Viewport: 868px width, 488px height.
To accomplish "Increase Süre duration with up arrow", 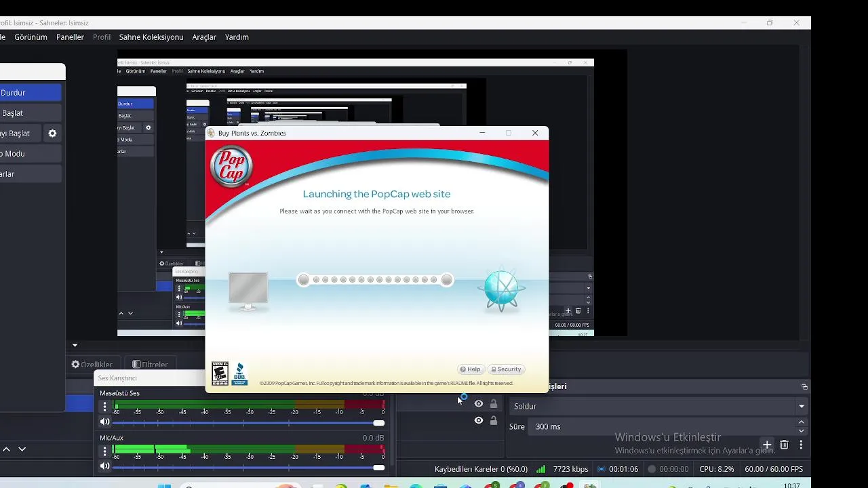I will [x=802, y=422].
